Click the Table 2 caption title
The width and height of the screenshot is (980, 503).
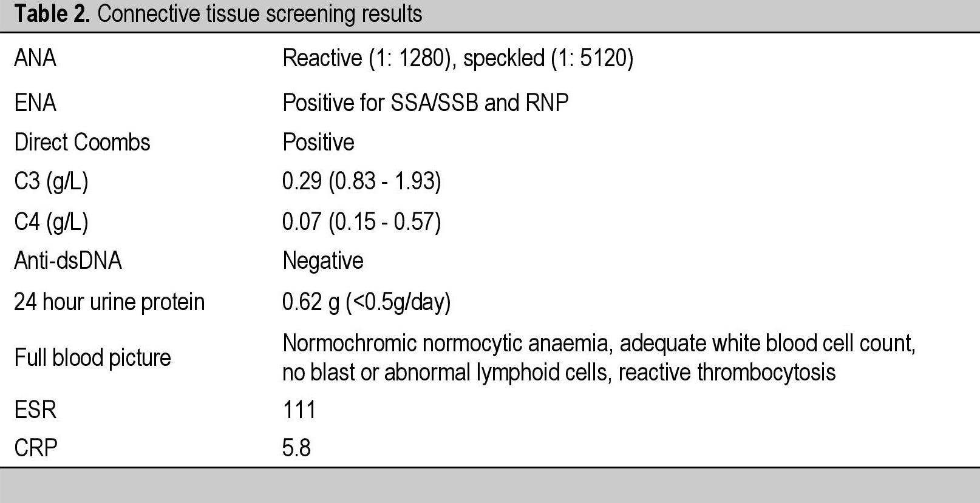(218, 13)
